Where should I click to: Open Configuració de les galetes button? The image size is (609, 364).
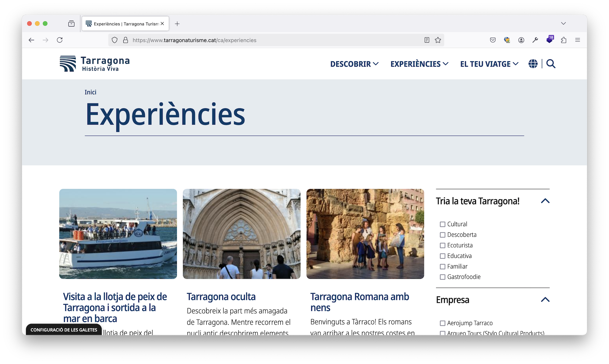pos(64,330)
